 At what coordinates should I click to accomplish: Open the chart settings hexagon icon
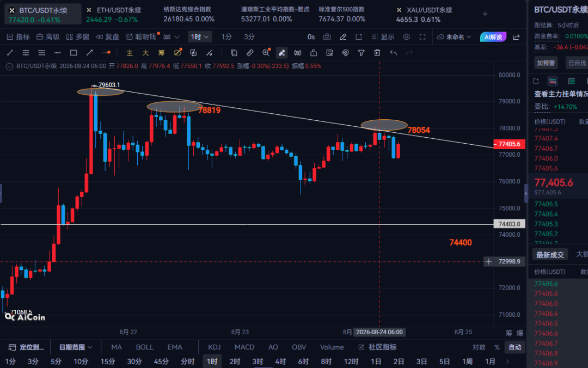[x=406, y=37]
